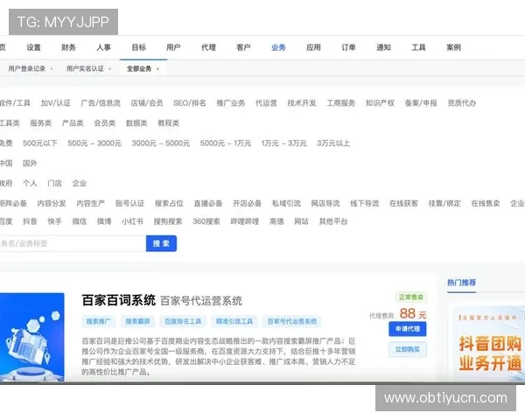Filter by 内容分发 scenario

[52, 203]
